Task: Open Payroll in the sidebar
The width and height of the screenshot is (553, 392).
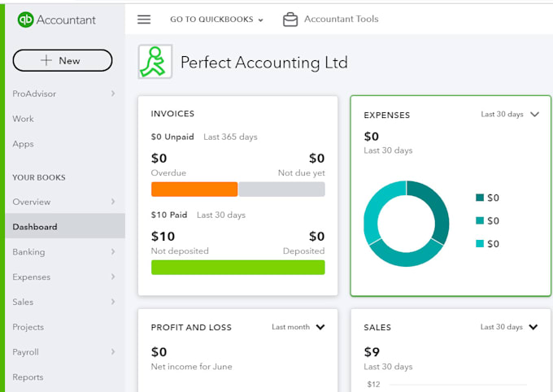Action: coord(25,352)
